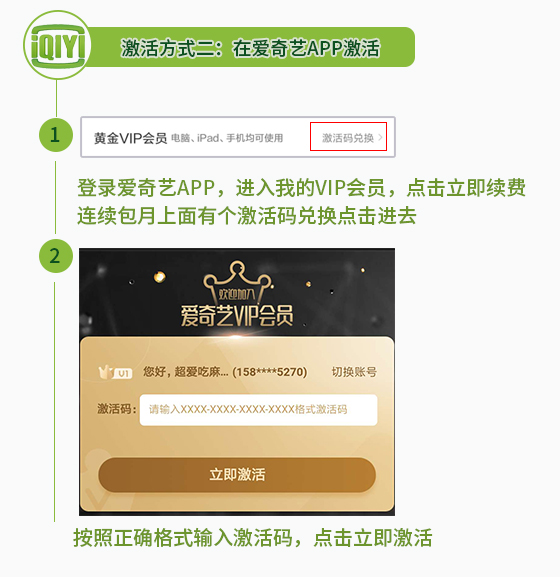Click the chevron next to 激活码兑换
Viewport: 560px width, 577px height.
click(380, 137)
